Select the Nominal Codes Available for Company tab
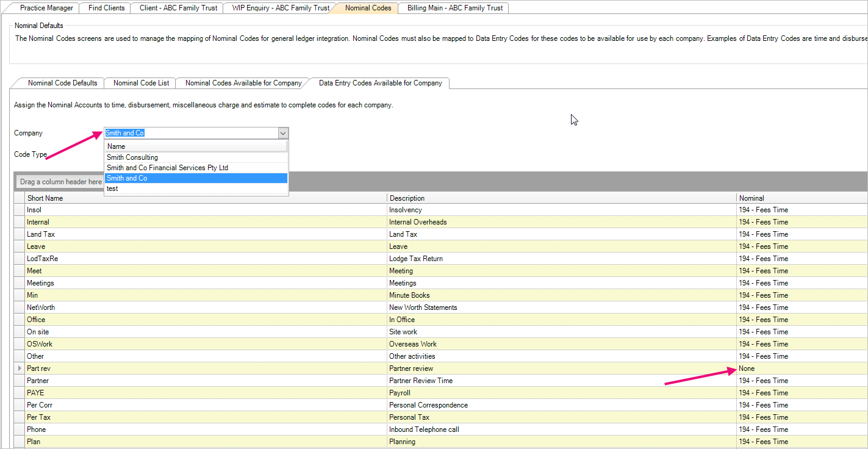Viewport: 868px width, 449px height. click(242, 83)
